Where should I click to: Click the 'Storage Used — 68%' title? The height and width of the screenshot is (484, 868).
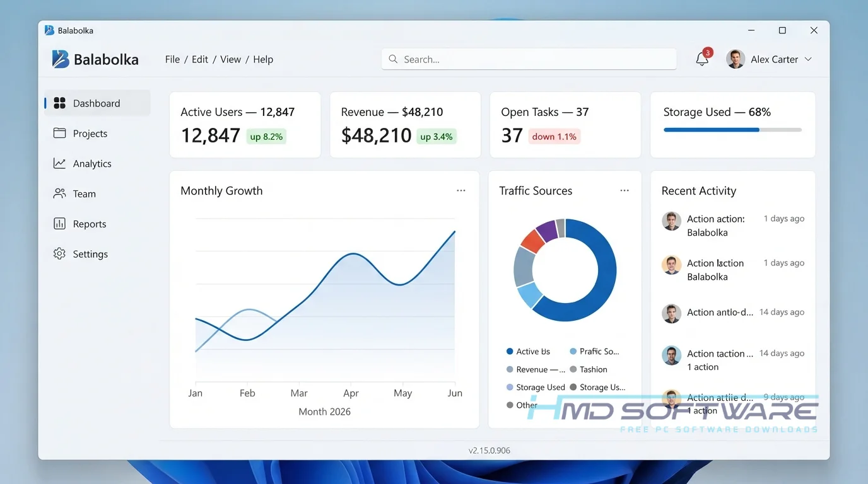(x=717, y=112)
